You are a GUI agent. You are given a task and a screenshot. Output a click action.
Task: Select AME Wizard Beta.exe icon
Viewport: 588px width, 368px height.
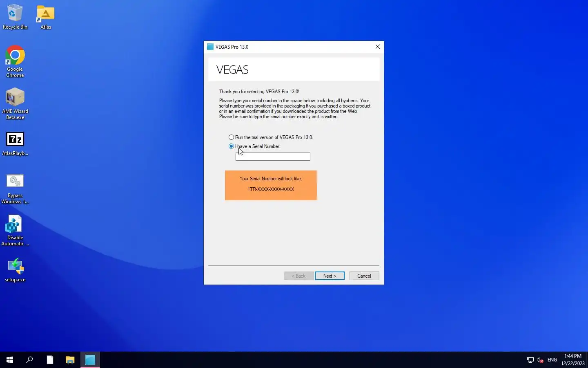click(x=15, y=104)
